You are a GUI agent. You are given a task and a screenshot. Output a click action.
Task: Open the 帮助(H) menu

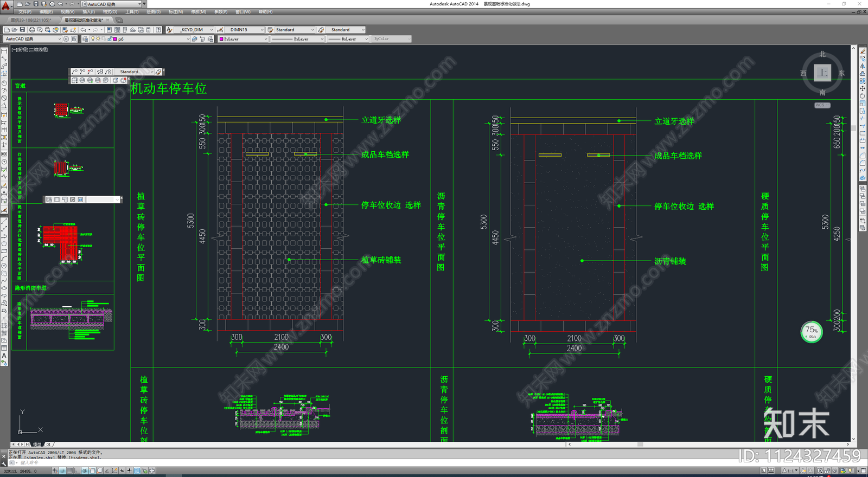pyautogui.click(x=266, y=11)
